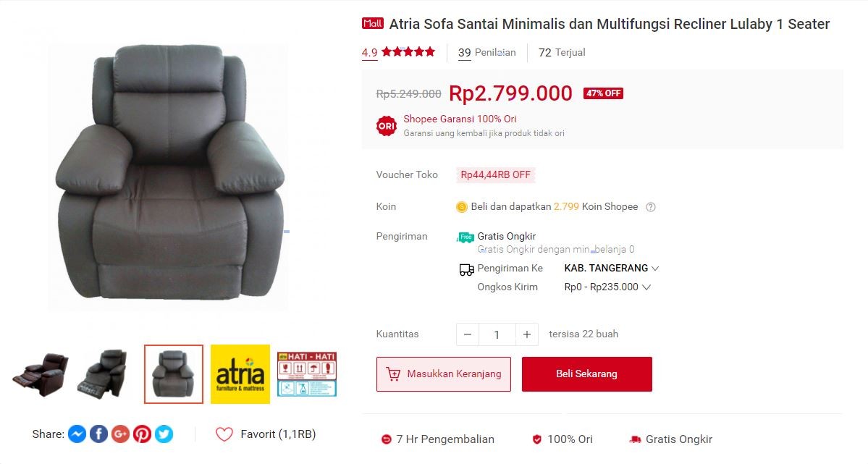Viewport: 868px width, 464px height.
Task: Share product via Facebook Messenger icon
Action: pos(77,434)
